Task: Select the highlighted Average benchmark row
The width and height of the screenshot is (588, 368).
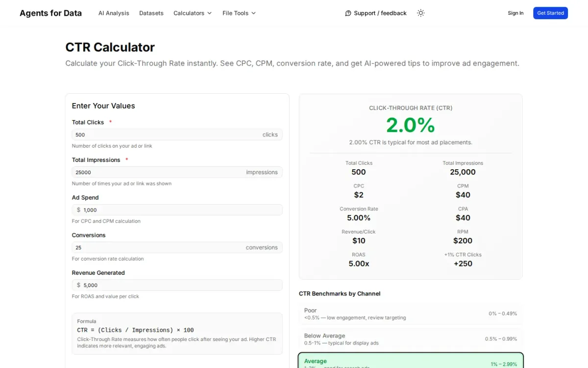Action: click(x=411, y=361)
